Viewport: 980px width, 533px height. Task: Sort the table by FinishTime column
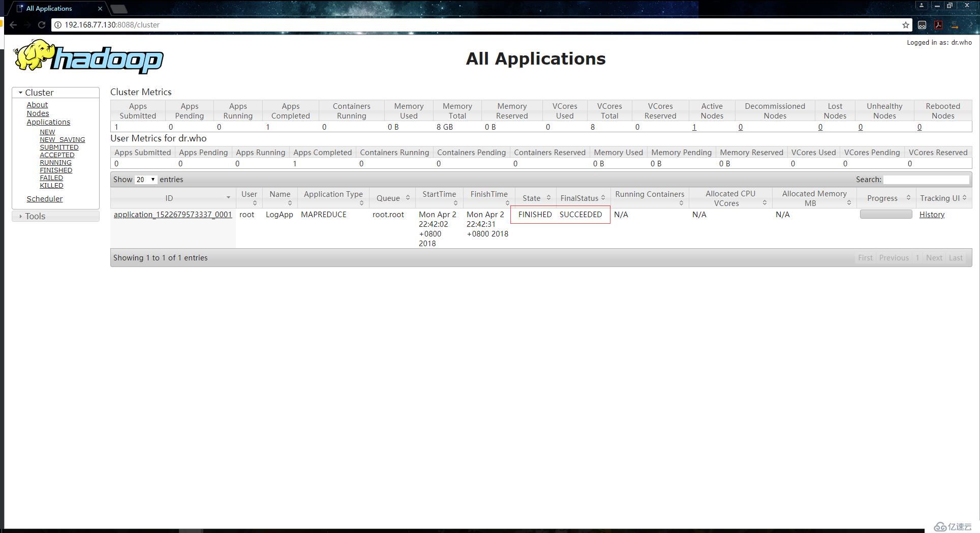click(488, 198)
